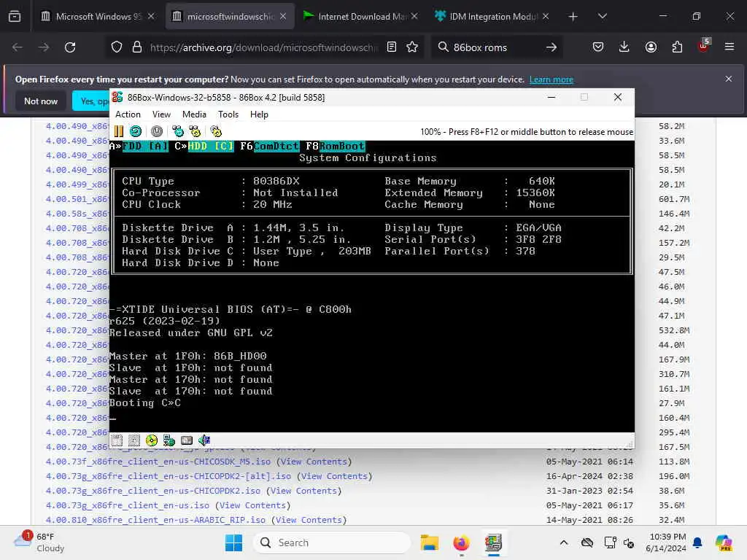Open Firefox View tab overview icon

[15, 16]
